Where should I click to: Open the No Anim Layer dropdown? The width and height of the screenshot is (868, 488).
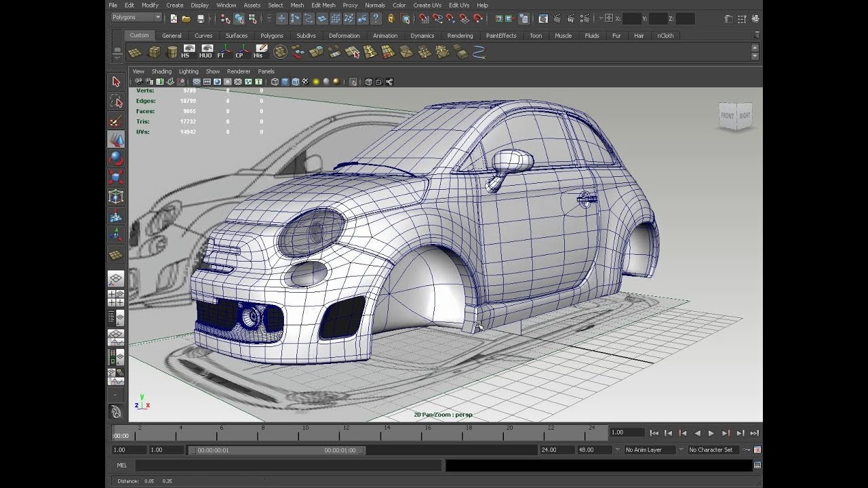tap(650, 450)
